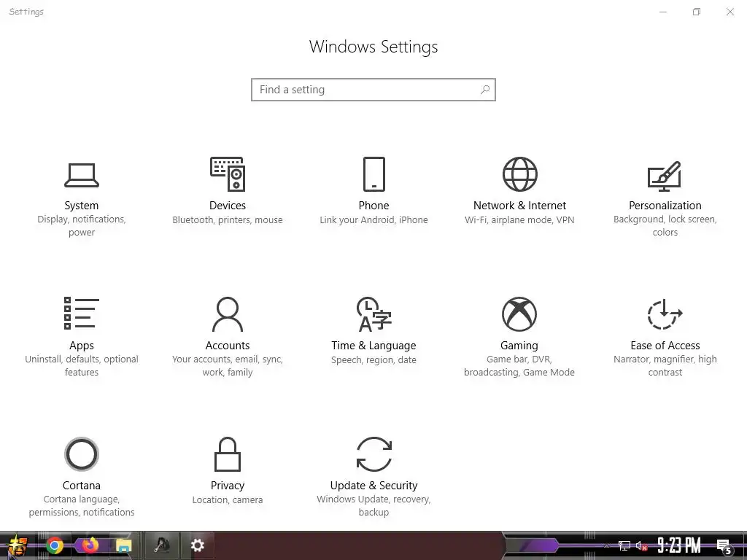Click "Location, camera" text
Image resolution: width=747 pixels, height=560 pixels.
(228, 499)
